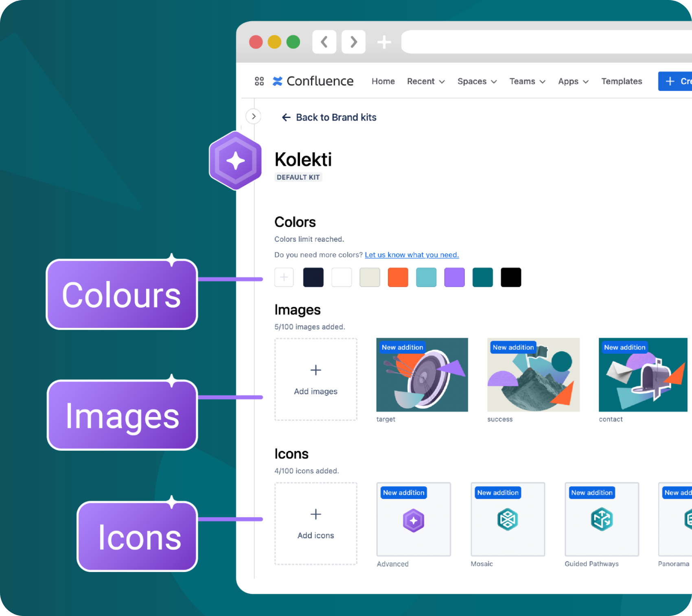Expand the Apps dropdown

click(573, 81)
